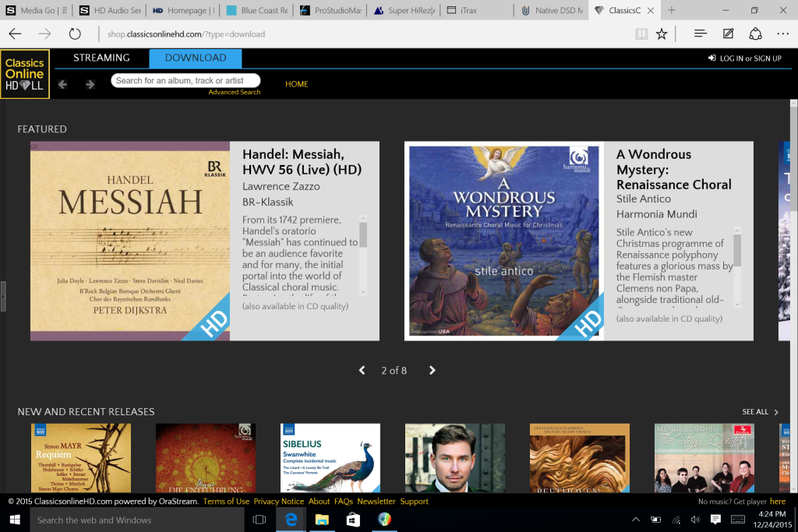Go back with site's left arrow
798x532 pixels.
pyautogui.click(x=62, y=84)
